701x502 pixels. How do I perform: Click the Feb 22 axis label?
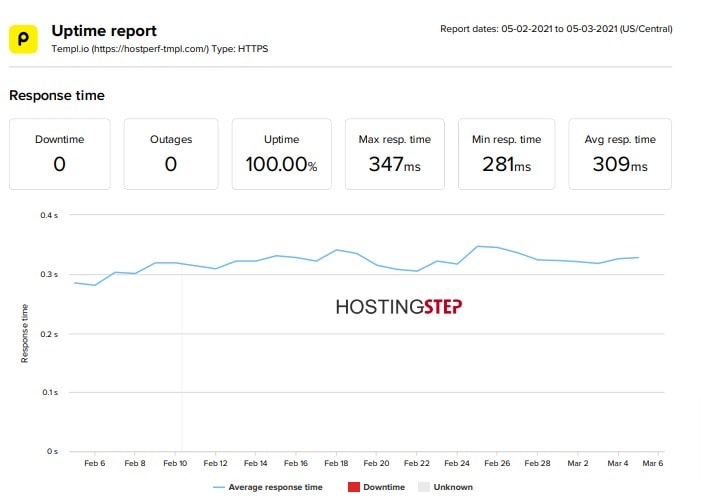coord(417,464)
